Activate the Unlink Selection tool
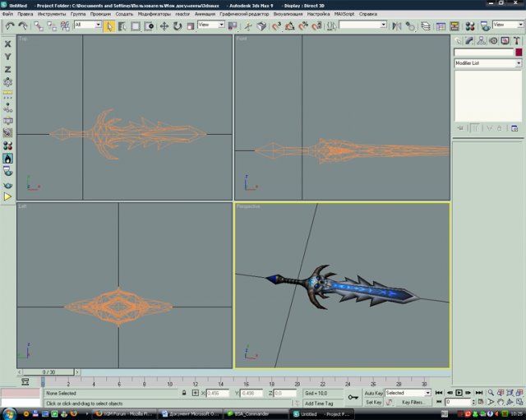 click(52, 25)
